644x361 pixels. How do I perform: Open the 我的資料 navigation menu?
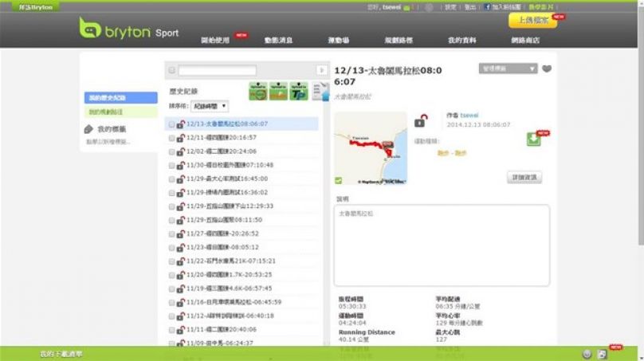461,40
